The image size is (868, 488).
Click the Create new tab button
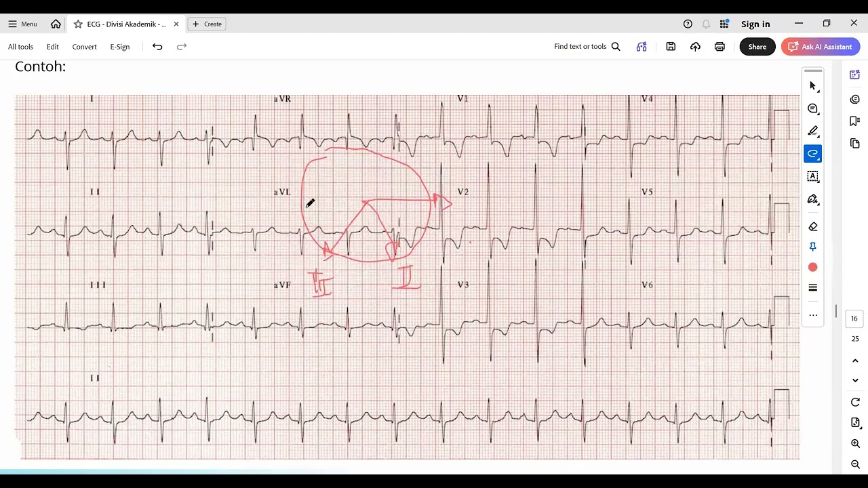(x=207, y=24)
